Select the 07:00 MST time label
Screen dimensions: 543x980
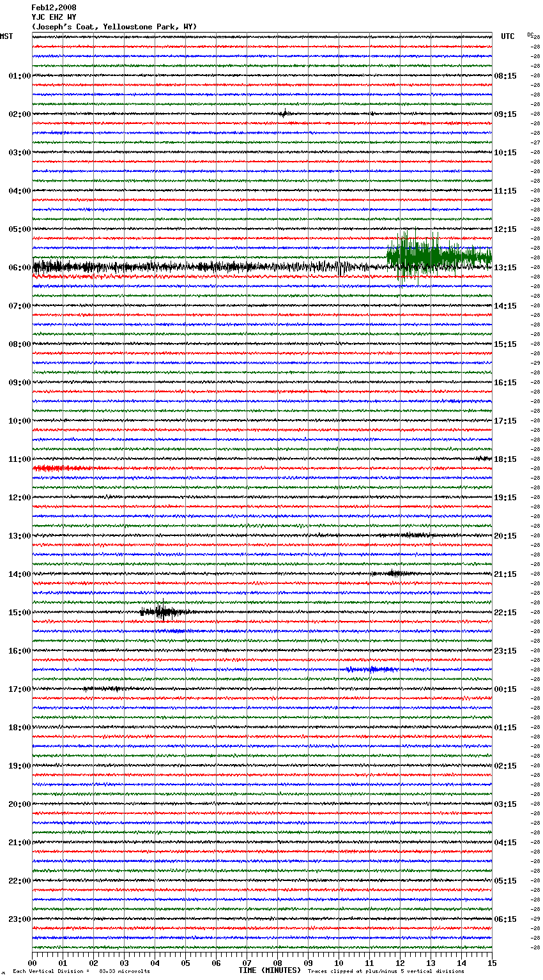coord(20,306)
